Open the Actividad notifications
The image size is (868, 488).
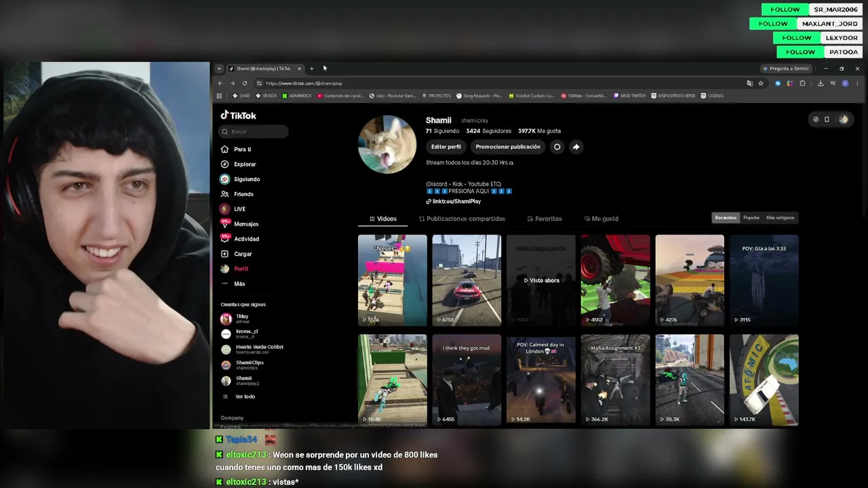point(239,239)
